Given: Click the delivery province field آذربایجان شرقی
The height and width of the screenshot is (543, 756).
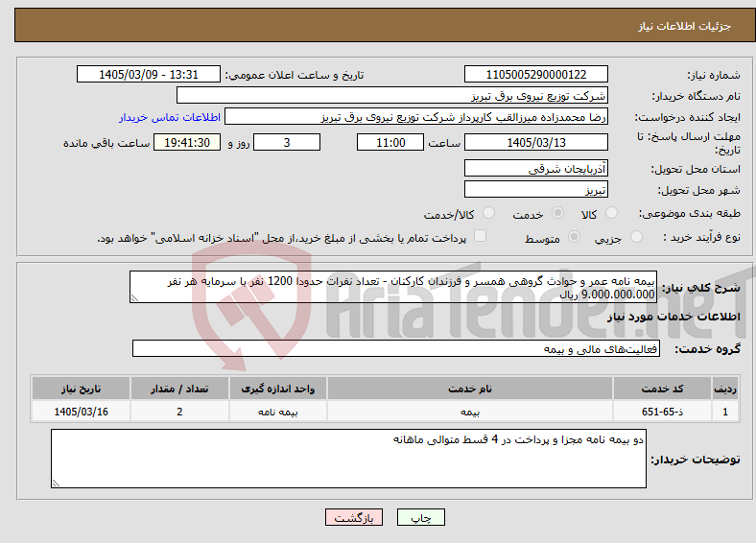Looking at the screenshot, I should coord(536,168).
